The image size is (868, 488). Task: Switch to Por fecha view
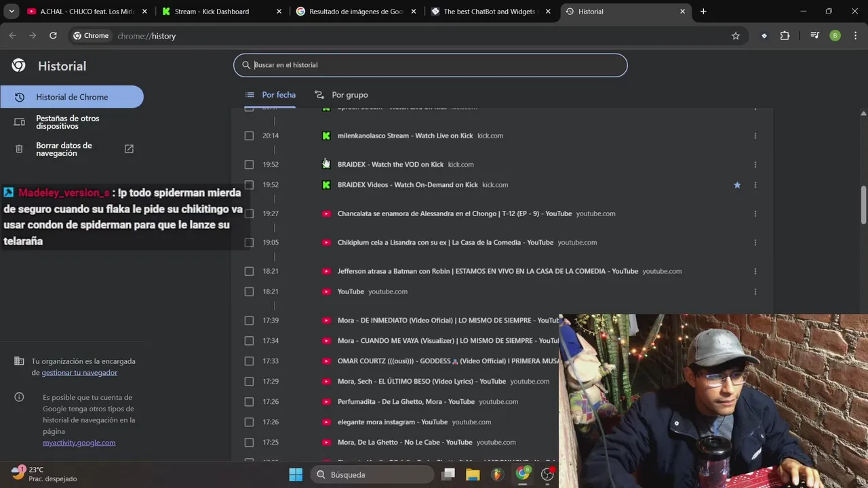[x=271, y=95]
